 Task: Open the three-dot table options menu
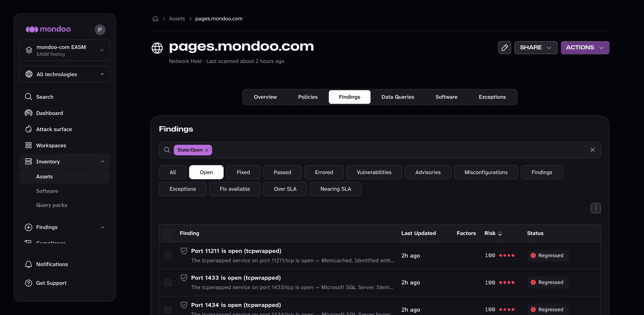596,208
